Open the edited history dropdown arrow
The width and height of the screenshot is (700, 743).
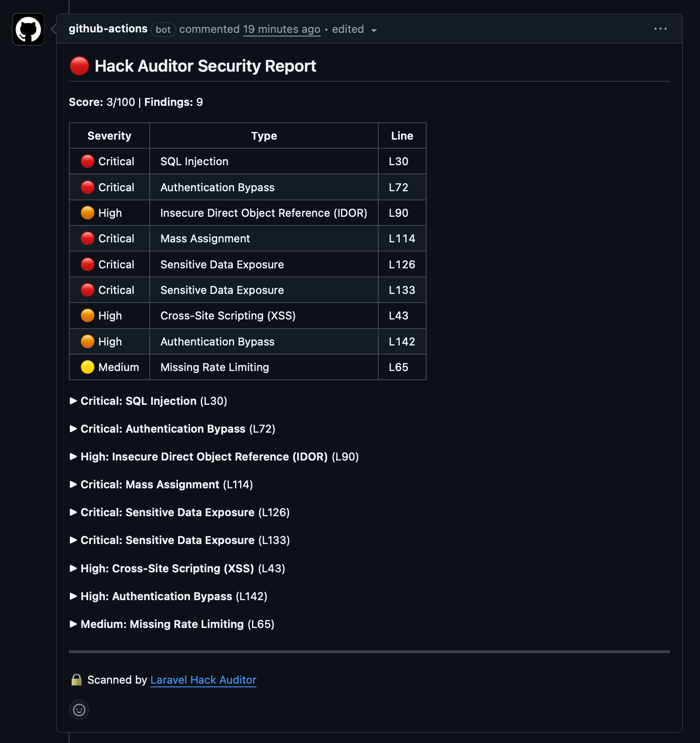tap(374, 30)
